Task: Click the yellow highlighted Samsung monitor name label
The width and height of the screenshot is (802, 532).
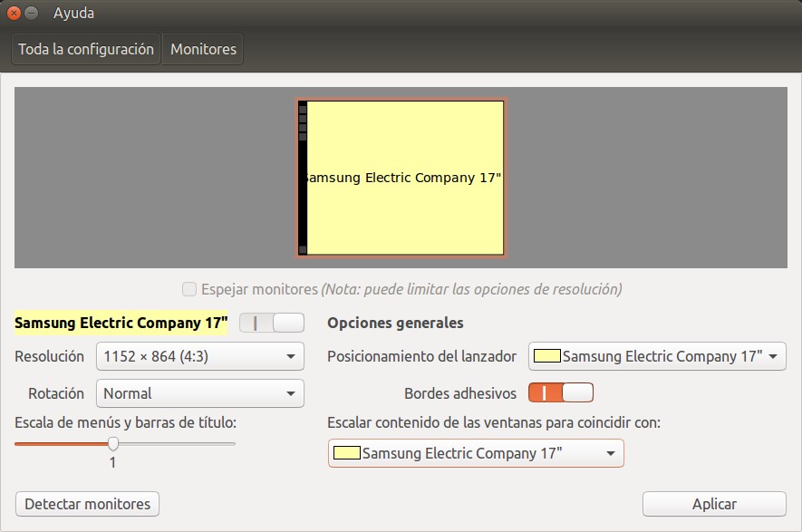Action: click(121, 323)
